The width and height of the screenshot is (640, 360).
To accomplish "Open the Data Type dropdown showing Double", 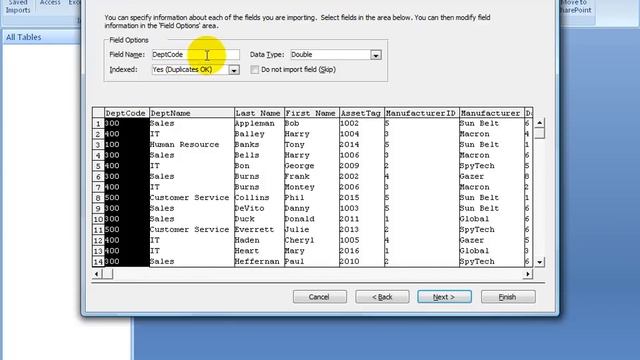I will pyautogui.click(x=376, y=55).
